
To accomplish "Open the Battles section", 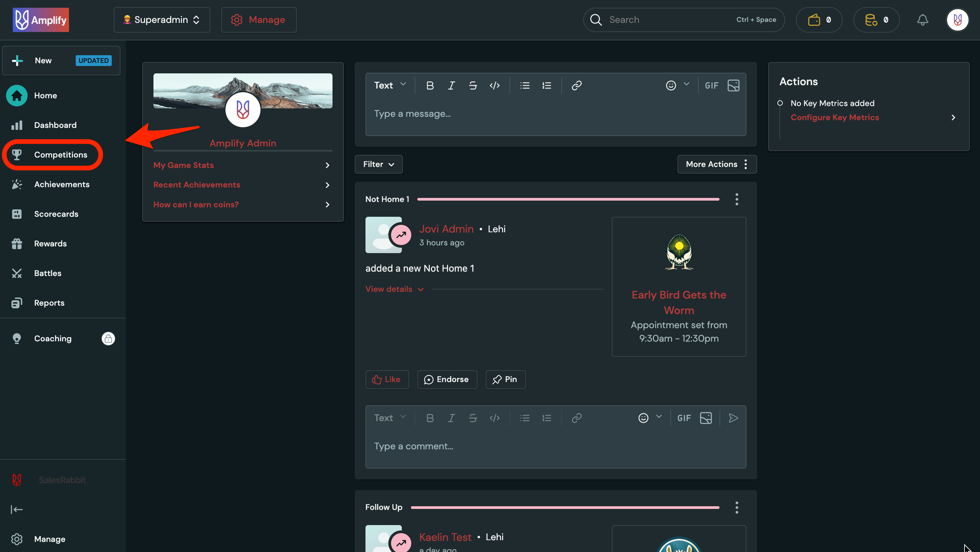I will coord(47,273).
